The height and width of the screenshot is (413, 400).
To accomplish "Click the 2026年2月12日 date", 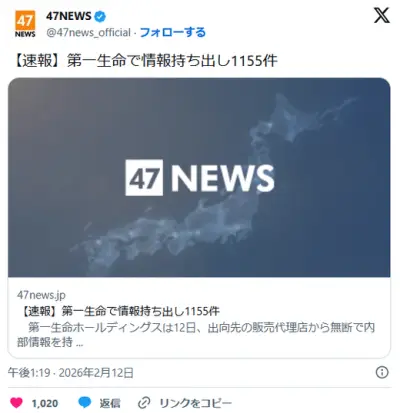I will click(96, 372).
